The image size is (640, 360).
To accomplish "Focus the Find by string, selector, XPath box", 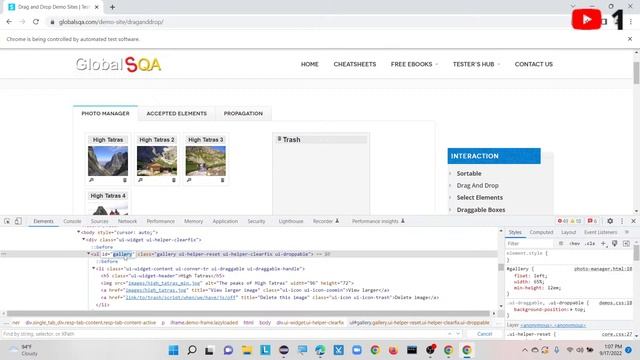I will click(x=222, y=333).
